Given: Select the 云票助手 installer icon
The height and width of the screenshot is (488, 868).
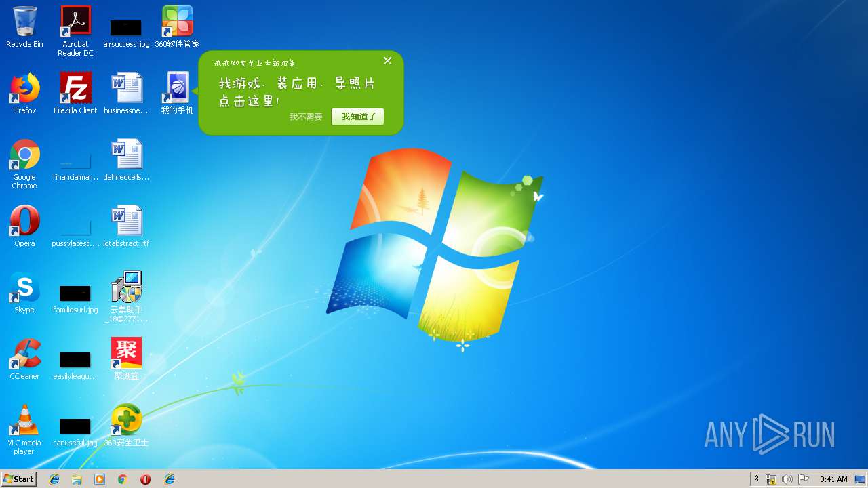Looking at the screenshot, I should pyautogui.click(x=126, y=297).
